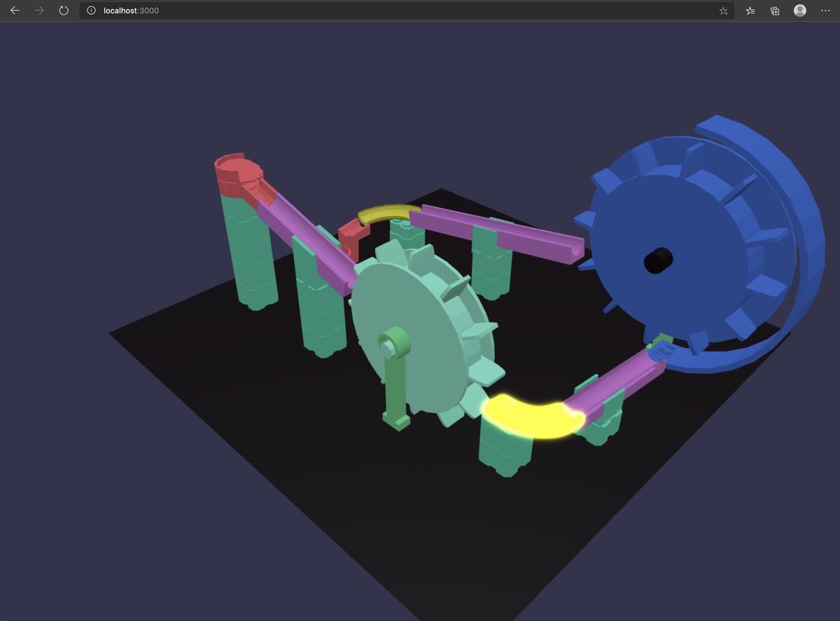Open the Collections icon
This screenshot has width=840, height=621.
click(x=775, y=11)
